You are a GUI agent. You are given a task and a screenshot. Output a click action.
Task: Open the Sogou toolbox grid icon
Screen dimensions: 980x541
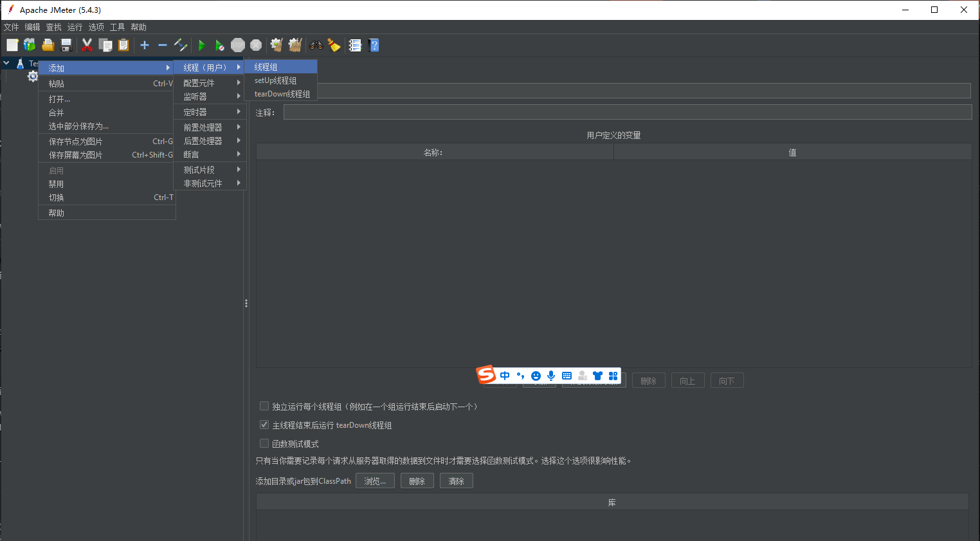613,376
